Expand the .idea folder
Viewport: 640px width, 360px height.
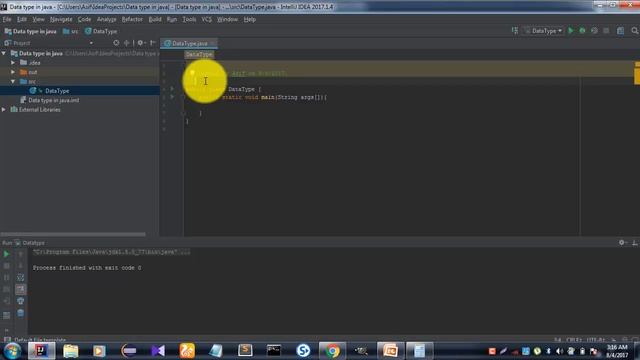(x=13, y=63)
